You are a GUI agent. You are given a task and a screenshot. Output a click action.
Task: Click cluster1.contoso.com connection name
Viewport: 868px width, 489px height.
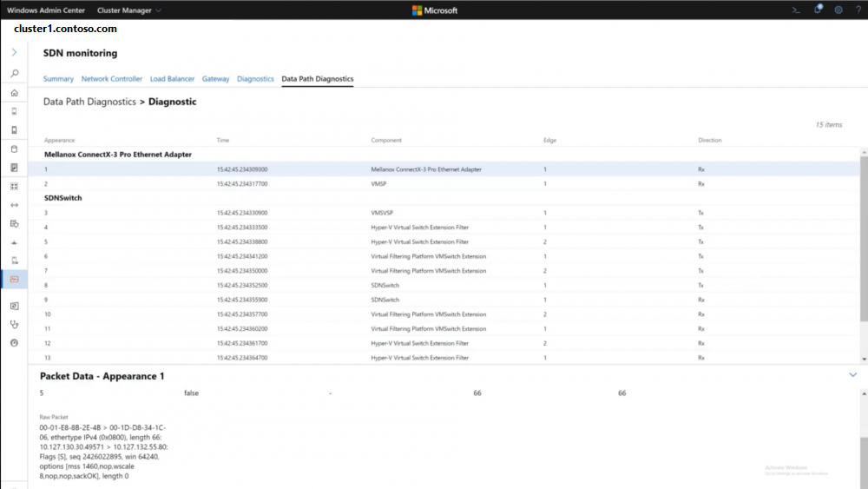click(x=65, y=29)
